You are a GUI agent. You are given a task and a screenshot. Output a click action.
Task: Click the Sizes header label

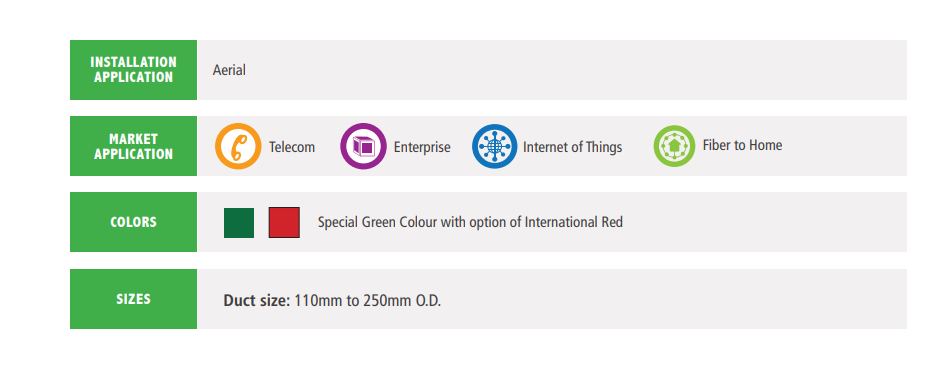pos(133,299)
